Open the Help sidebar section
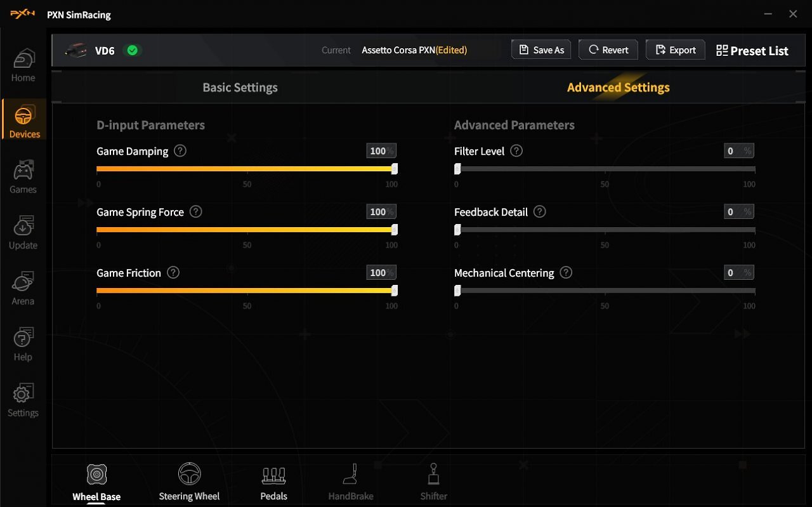Viewport: 812px width, 507px height. point(23,345)
